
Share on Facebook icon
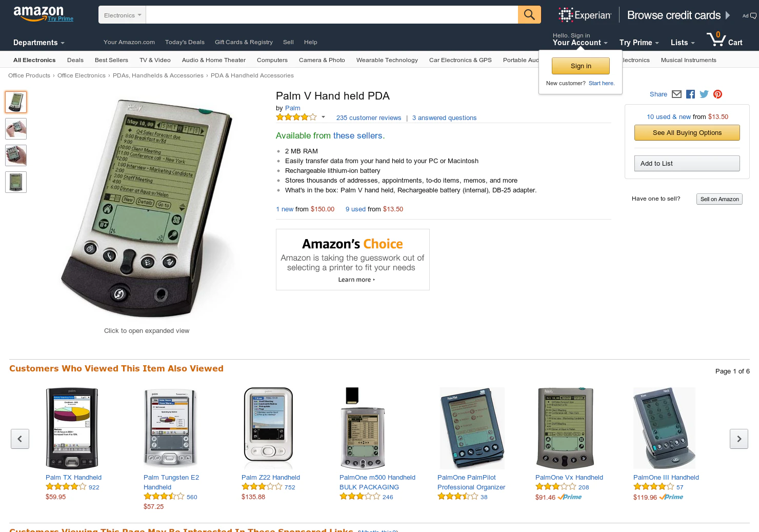click(x=690, y=94)
